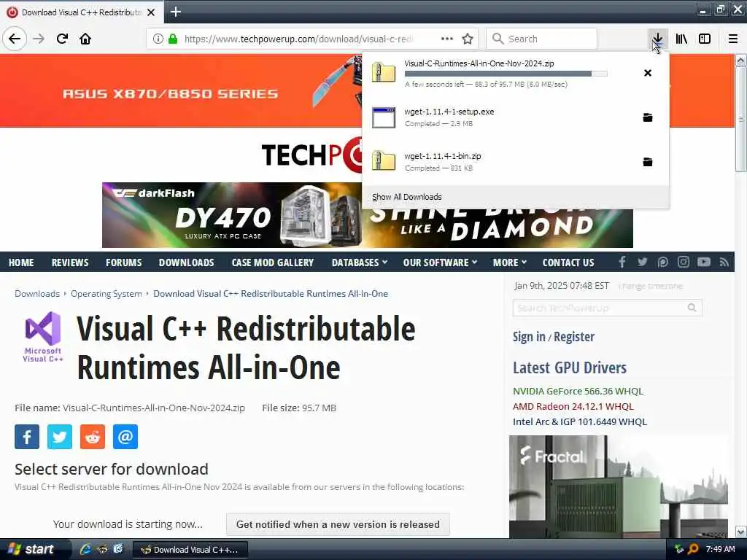
Task: Click the browser Back arrow button
Action: coord(15,39)
